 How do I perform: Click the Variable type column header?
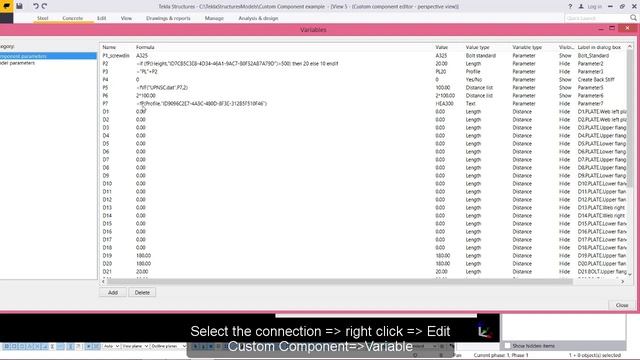click(x=527, y=47)
